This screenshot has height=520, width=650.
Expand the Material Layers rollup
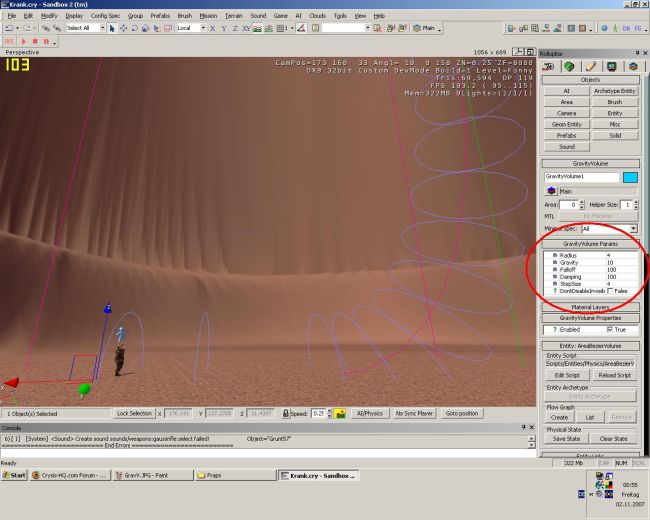coord(590,307)
